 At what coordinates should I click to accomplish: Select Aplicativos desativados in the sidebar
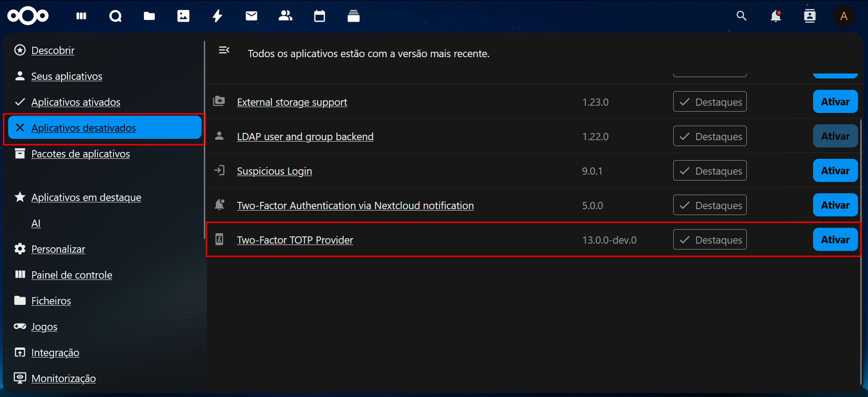[x=105, y=127]
